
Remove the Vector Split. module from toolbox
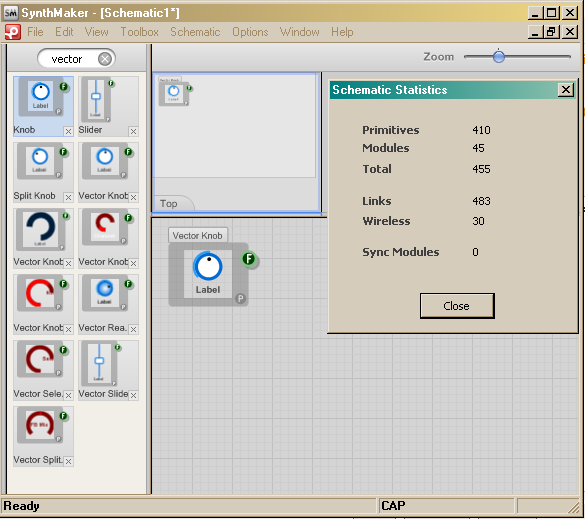pyautogui.click(x=68, y=462)
